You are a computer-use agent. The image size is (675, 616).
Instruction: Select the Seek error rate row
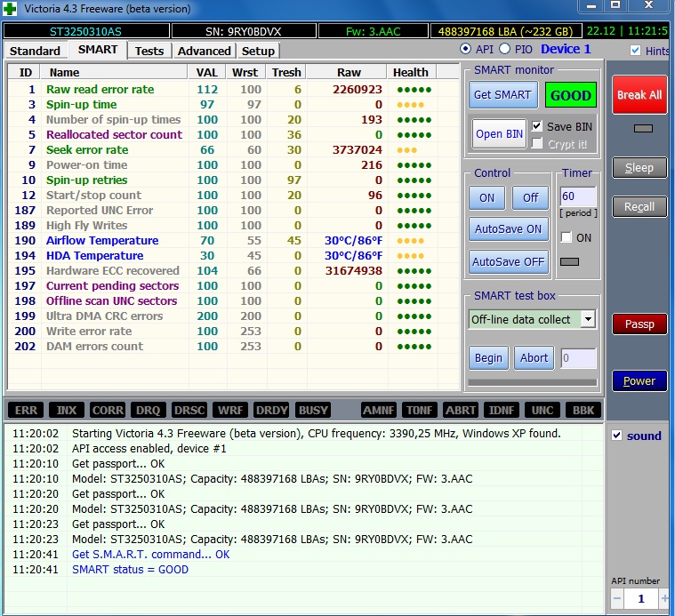234,149
